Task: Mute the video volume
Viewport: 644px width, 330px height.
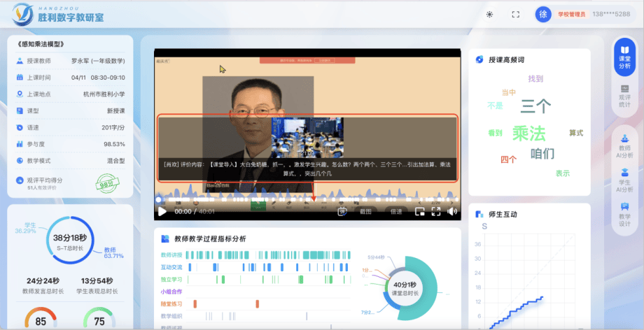Action: coord(452,211)
